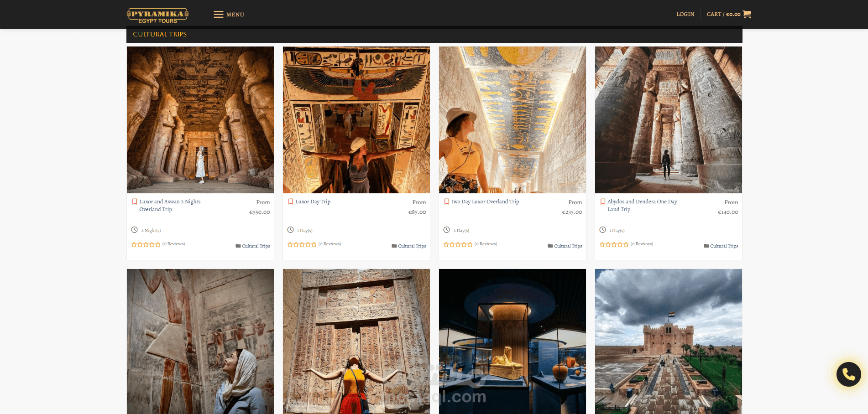Open the carved false door photo
868x414 pixels.
[356, 342]
